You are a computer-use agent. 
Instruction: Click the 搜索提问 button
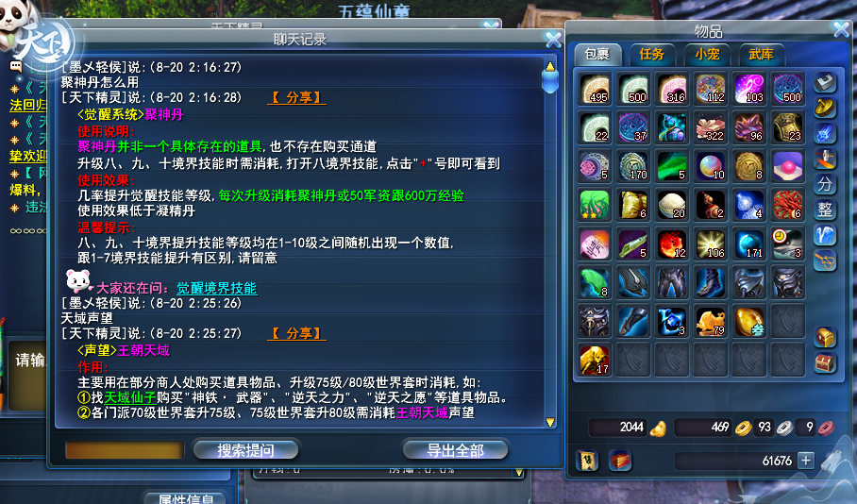tap(245, 450)
